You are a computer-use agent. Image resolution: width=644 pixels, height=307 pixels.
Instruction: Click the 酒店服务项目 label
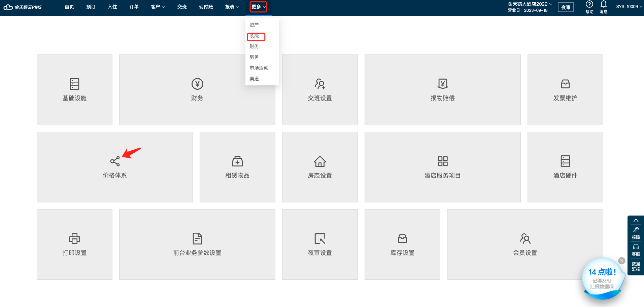[443, 176]
